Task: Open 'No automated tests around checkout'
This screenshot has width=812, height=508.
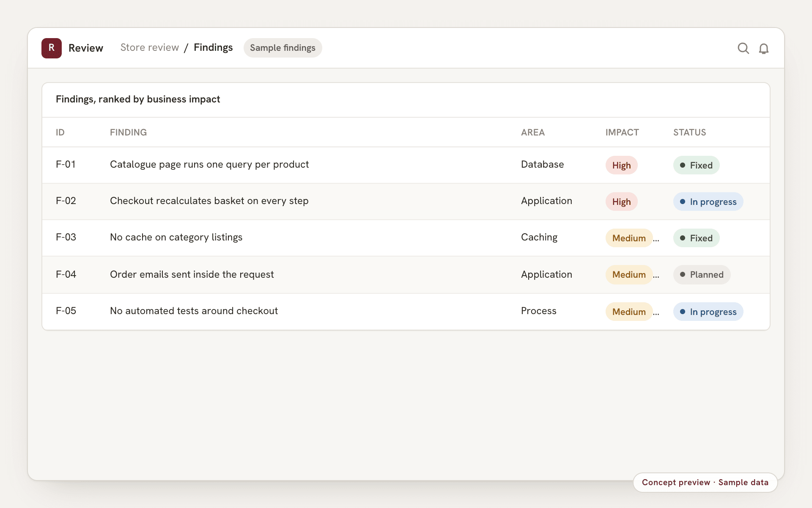Action: tap(194, 311)
